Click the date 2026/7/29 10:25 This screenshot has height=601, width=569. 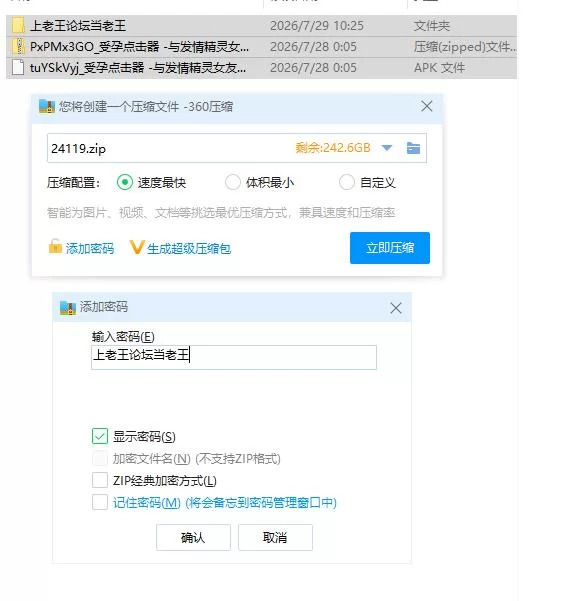tap(317, 26)
